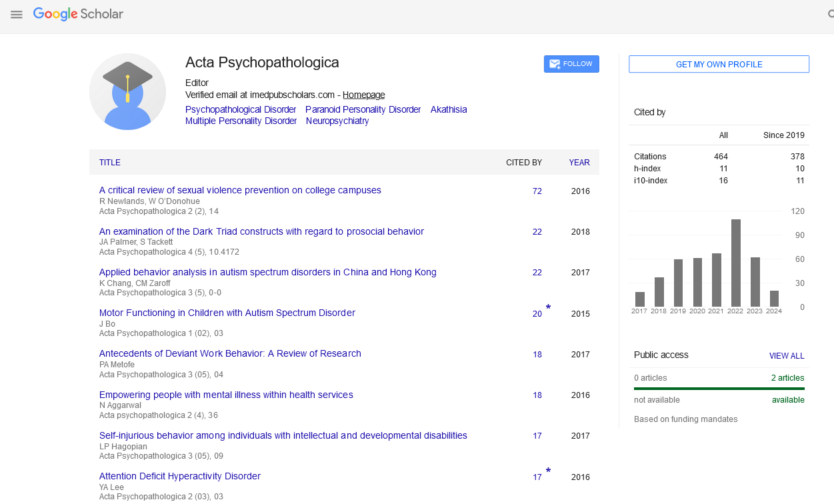Open Antecedents of Deviant Work Behavior article
834x504 pixels.
point(230,353)
